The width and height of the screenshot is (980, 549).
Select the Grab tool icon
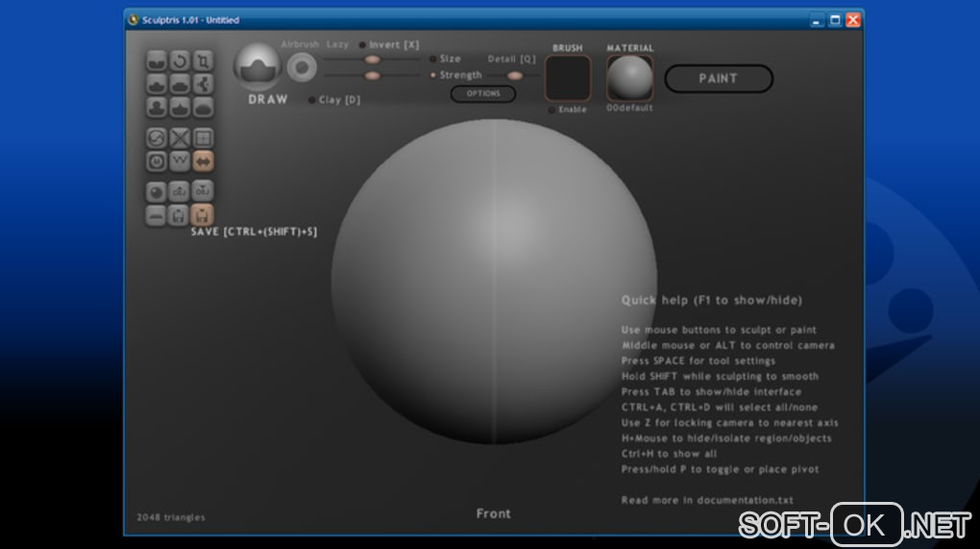(x=203, y=85)
